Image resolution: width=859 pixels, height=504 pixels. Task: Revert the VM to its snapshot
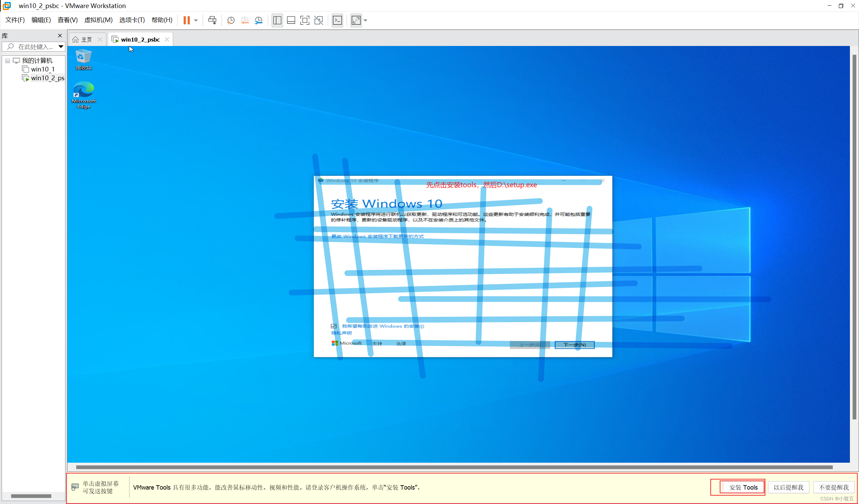[x=245, y=20]
